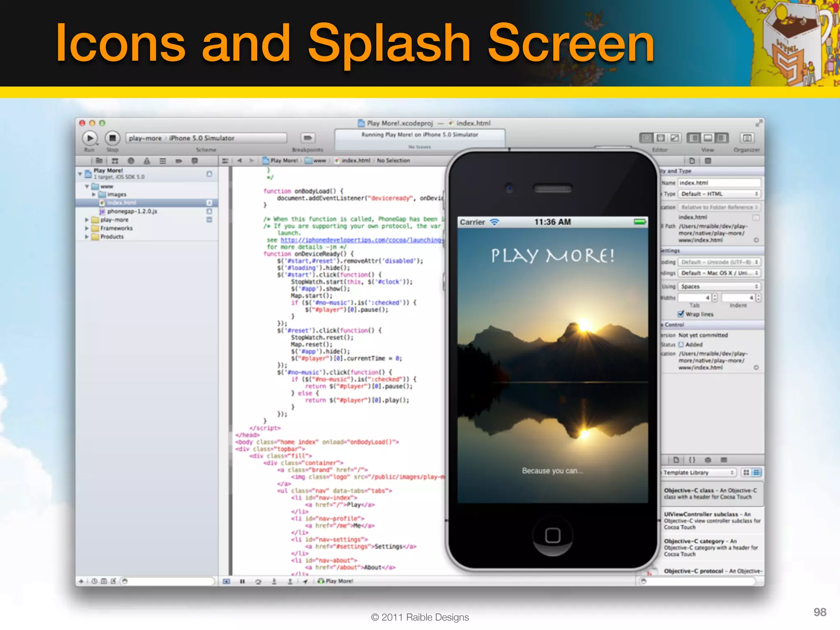
Task: Toggle the debug area View button
Action: 708,138
